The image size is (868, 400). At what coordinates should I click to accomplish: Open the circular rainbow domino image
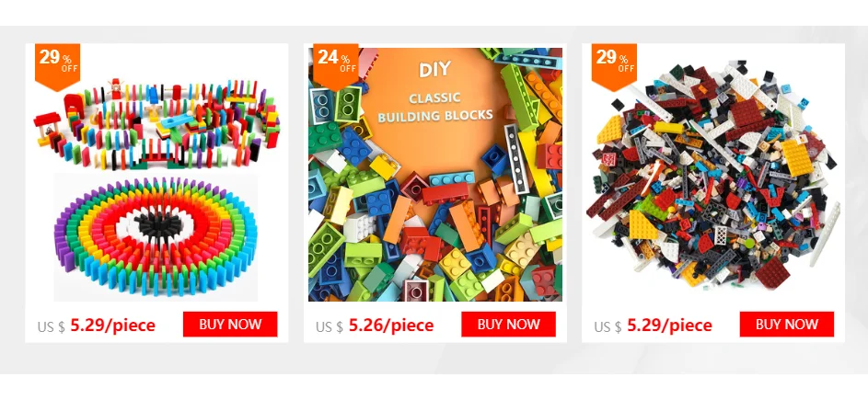(156, 237)
